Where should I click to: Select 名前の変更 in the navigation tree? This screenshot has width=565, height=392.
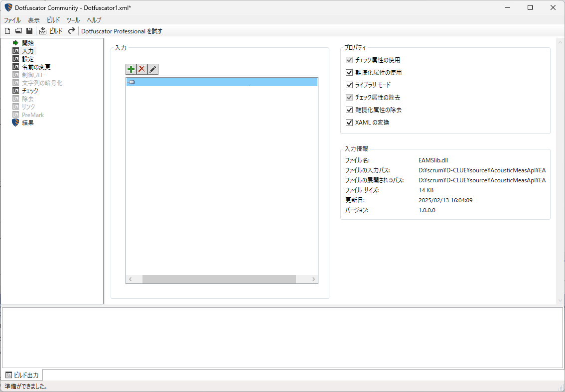coord(36,67)
